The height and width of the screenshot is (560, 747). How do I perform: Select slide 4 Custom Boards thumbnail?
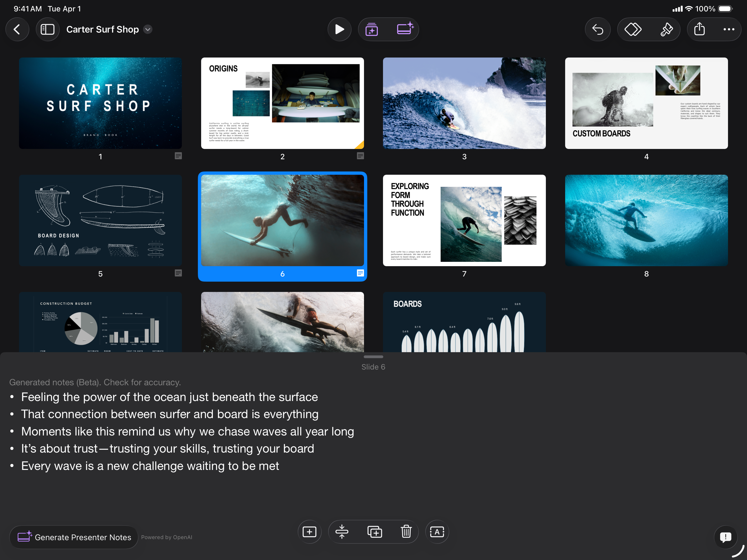[x=646, y=103]
